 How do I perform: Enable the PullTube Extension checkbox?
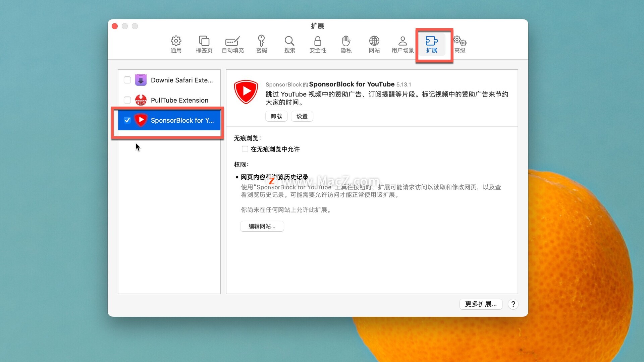(127, 100)
